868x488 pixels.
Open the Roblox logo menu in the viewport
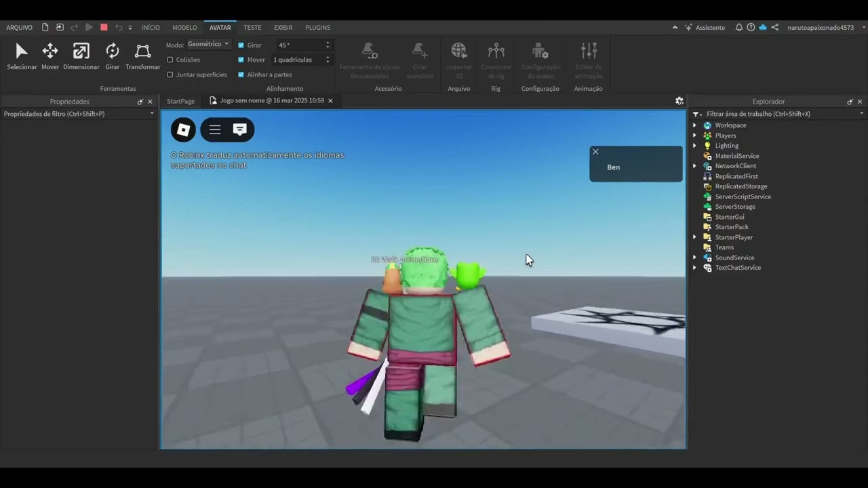(x=183, y=129)
